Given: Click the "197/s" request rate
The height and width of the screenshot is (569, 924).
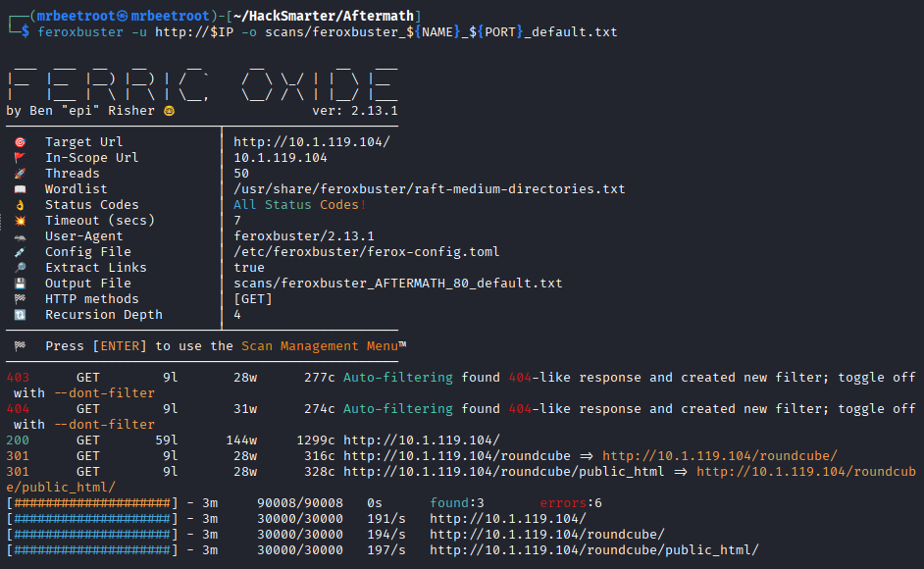Looking at the screenshot, I should pyautogui.click(x=386, y=550).
